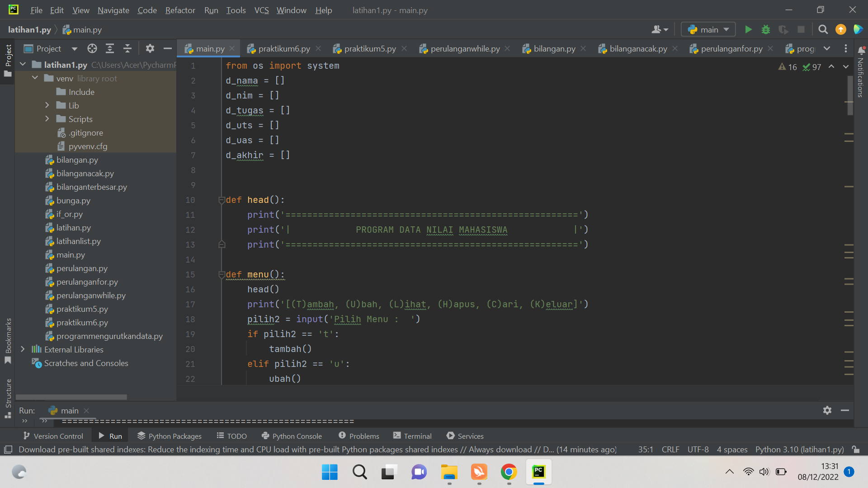Image resolution: width=868 pixels, height=488 pixels.
Task: Expand External Libraries
Action: (x=23, y=349)
